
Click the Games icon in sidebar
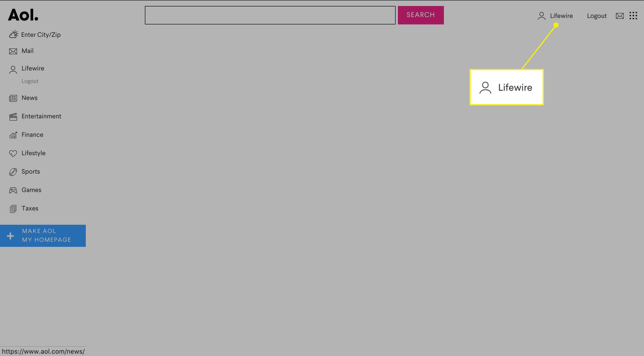(x=13, y=190)
